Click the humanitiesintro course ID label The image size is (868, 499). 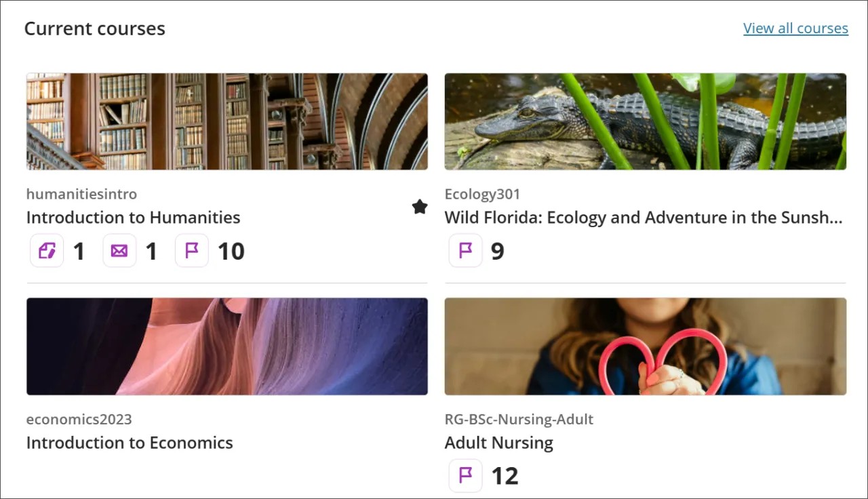(81, 194)
